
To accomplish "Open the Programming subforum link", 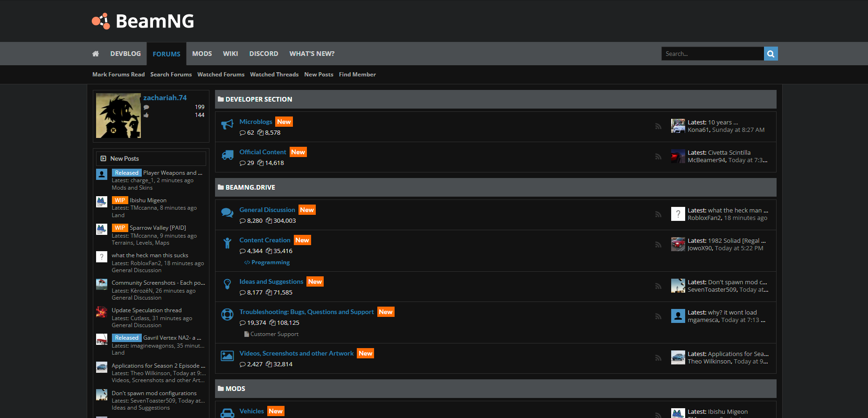I will [x=271, y=262].
